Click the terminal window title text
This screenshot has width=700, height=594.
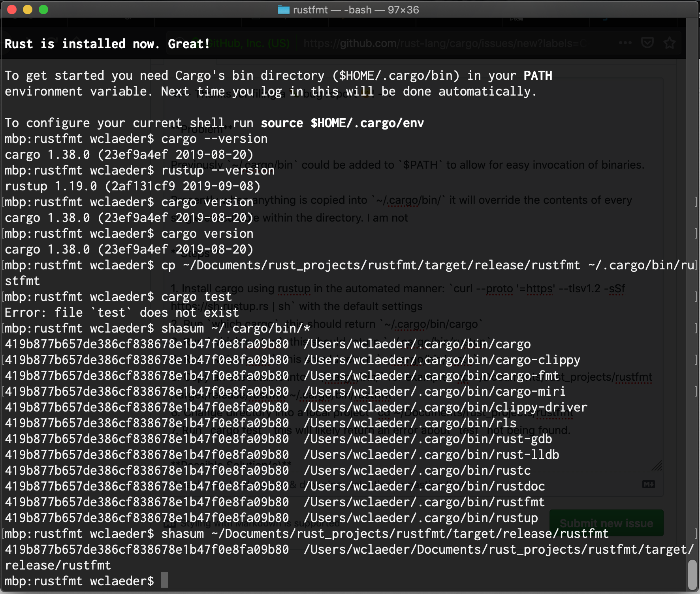356,9
